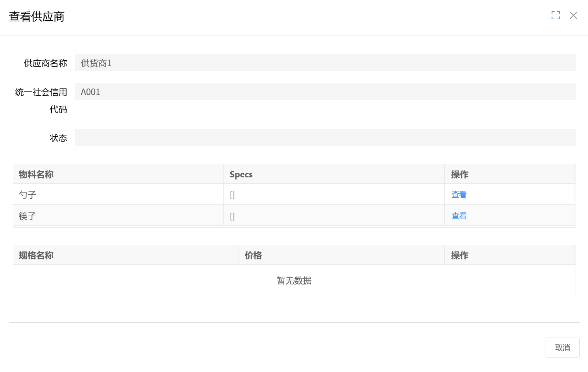Click the 暂无数据 empty state text
Image resolution: width=588 pixels, height=372 pixels.
point(294,281)
